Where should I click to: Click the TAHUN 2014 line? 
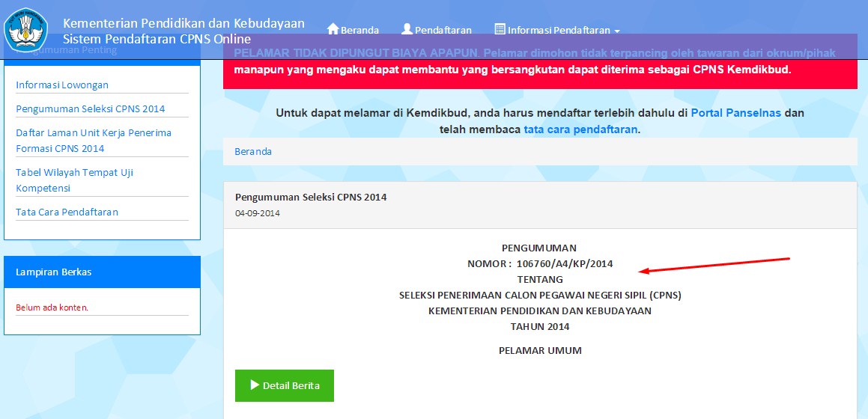click(540, 327)
